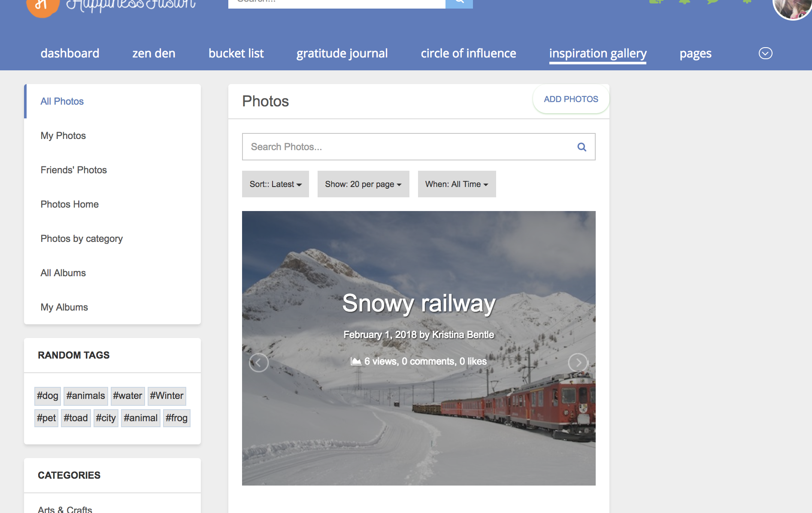The width and height of the screenshot is (812, 513).
Task: Open the Snowy railway photo title
Action: tap(419, 303)
